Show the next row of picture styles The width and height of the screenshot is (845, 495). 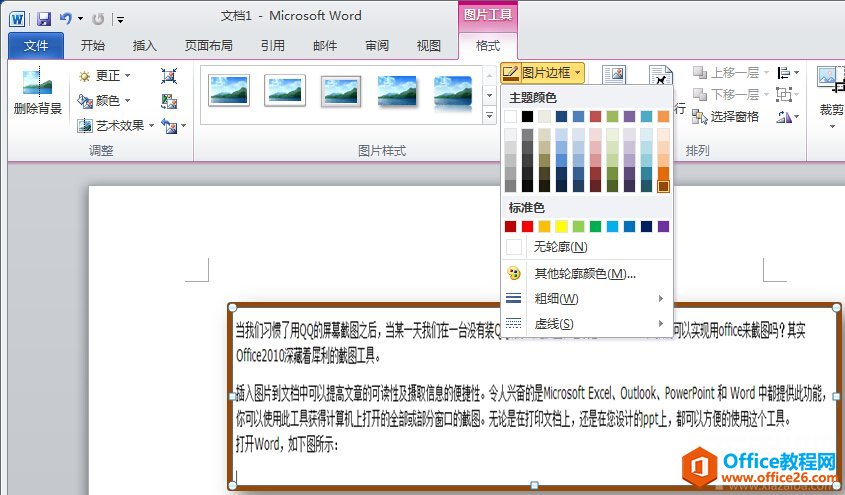click(489, 95)
